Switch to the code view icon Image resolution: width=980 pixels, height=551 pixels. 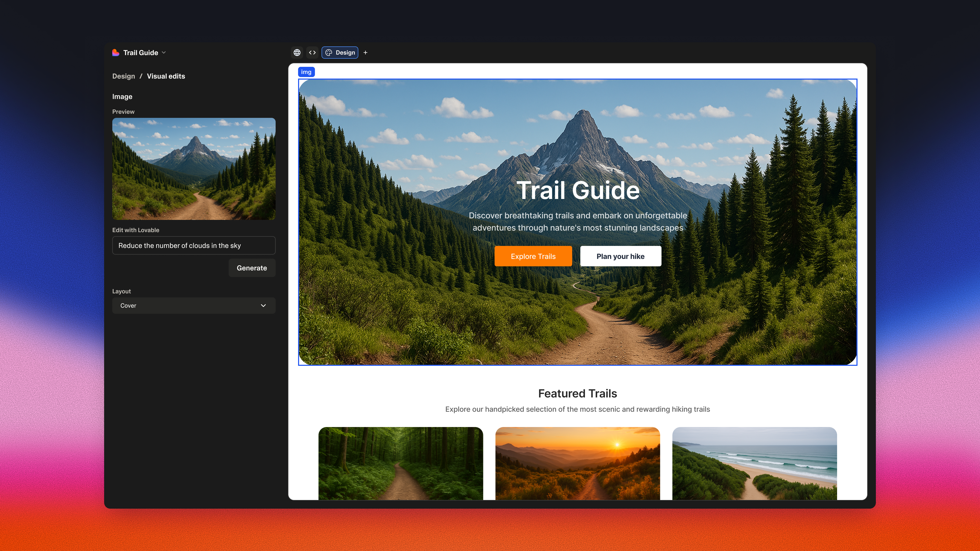pyautogui.click(x=312, y=53)
